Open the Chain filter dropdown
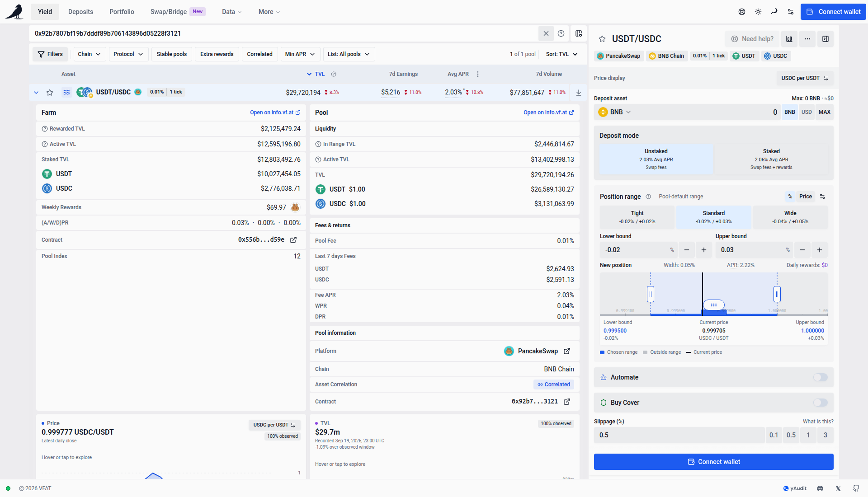 click(90, 54)
